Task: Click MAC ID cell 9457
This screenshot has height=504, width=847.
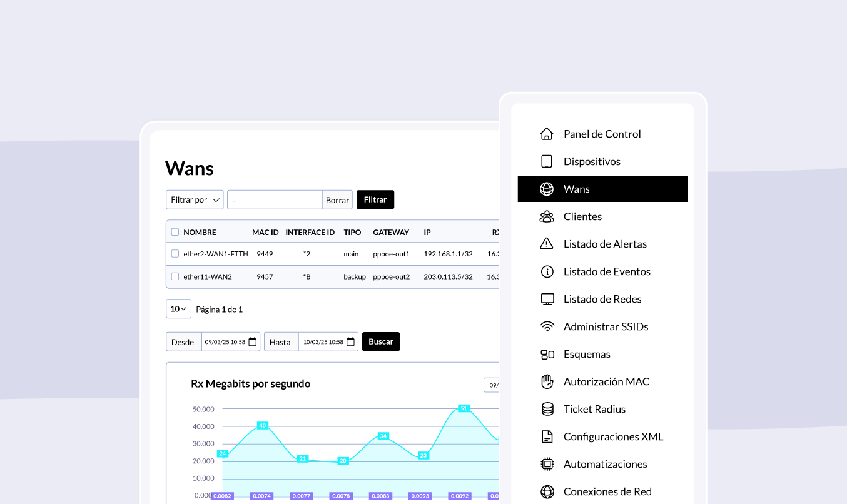Action: click(265, 276)
